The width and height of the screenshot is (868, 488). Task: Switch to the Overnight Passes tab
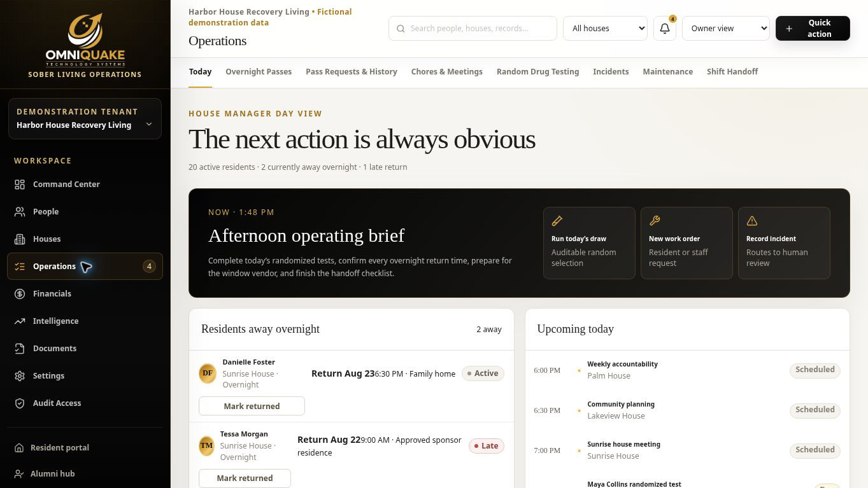click(x=259, y=72)
